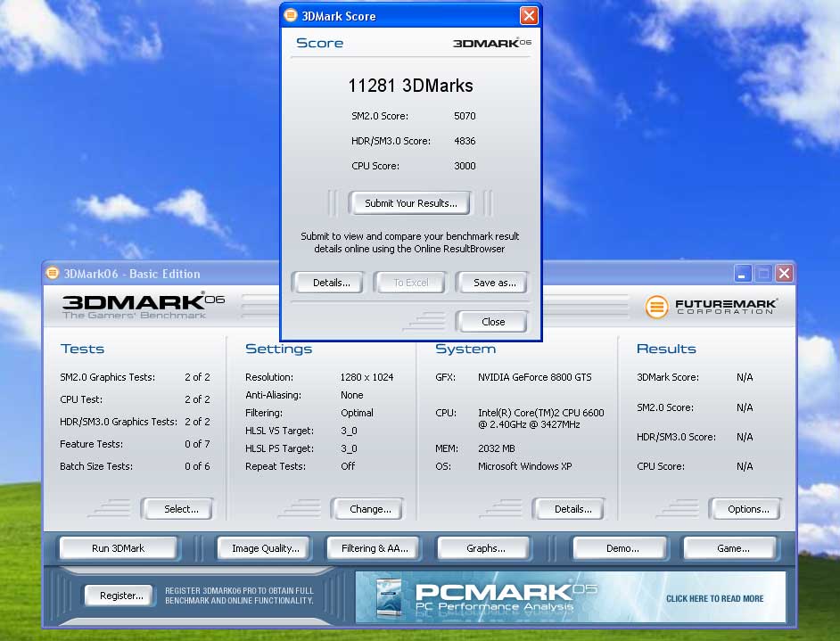Launch the Demo... button
Screen dimensions: 840x641
(622, 548)
